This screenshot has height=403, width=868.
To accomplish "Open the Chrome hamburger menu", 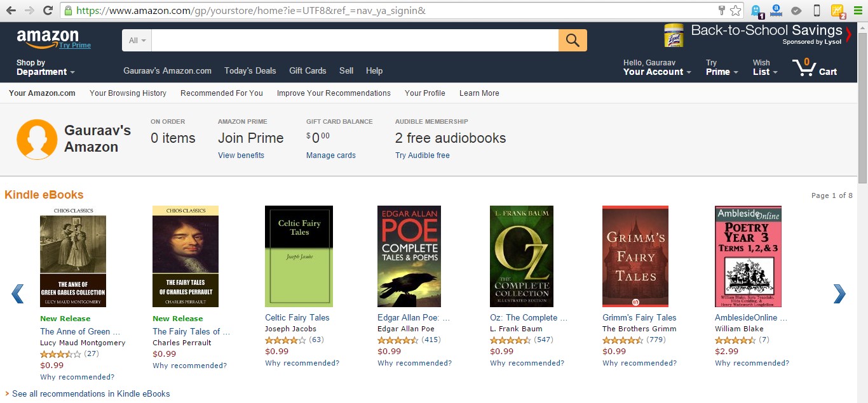I will [x=857, y=11].
